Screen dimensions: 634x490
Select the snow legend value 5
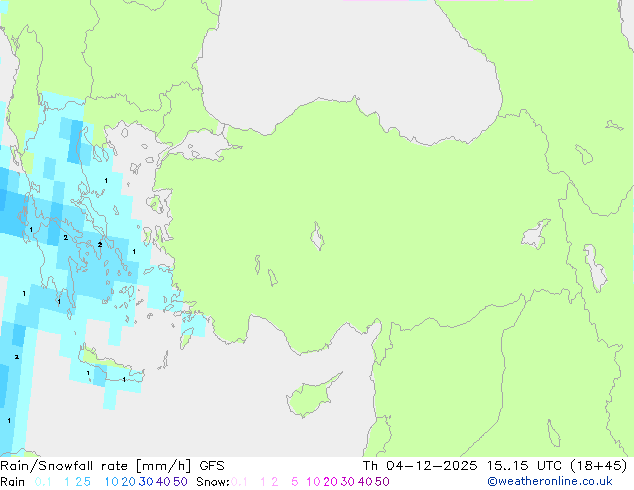295,482
